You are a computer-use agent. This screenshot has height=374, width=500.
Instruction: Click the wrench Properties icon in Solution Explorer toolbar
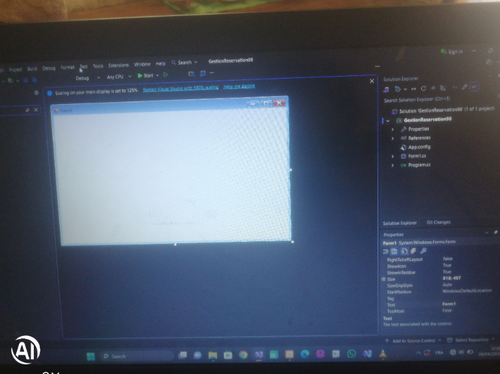[x=464, y=87]
